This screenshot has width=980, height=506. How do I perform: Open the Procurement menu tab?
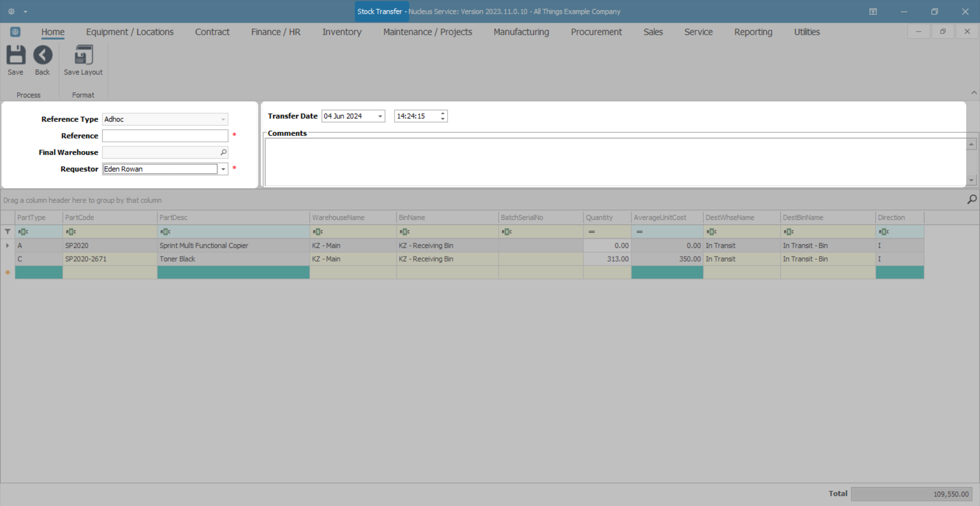(596, 32)
